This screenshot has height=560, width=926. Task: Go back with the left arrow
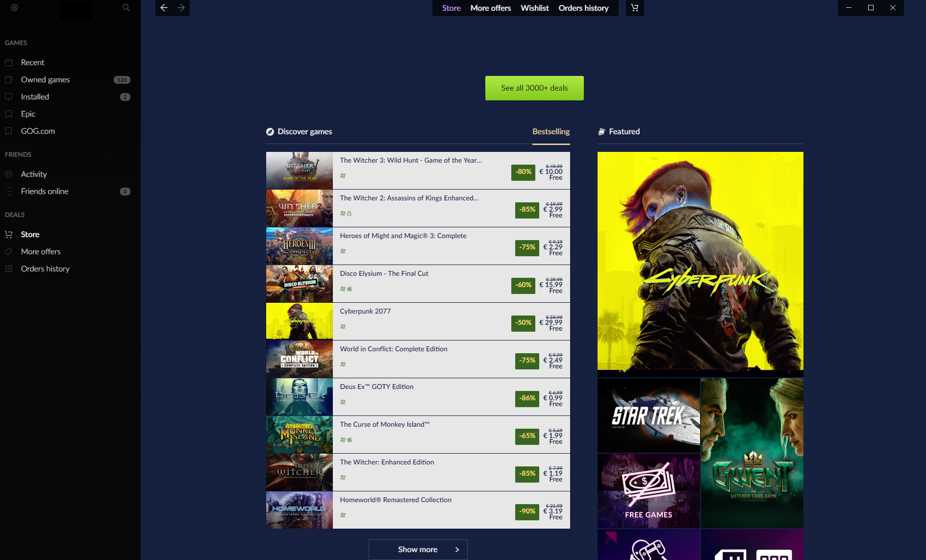(x=164, y=8)
